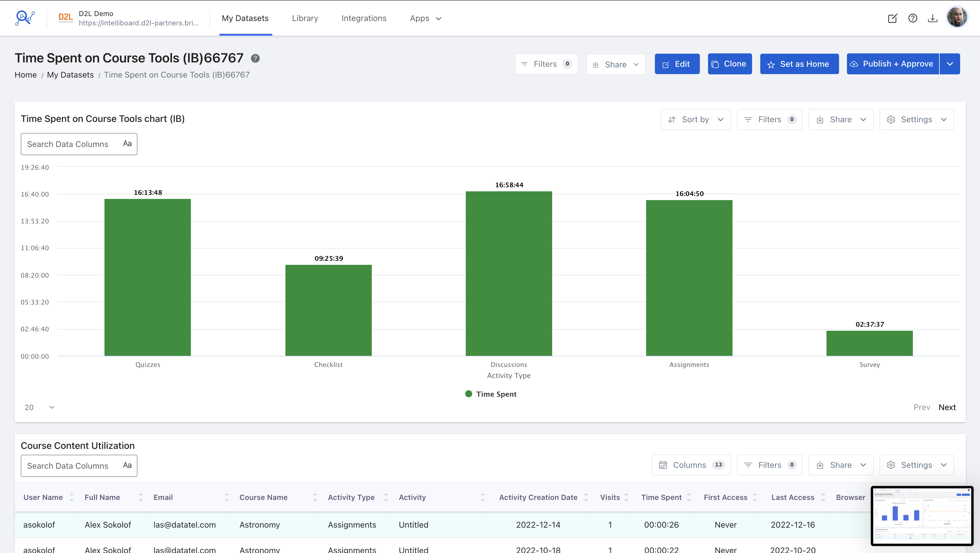Open the compose note icon in header
Screen dimensions: 980x553
(x=892, y=18)
